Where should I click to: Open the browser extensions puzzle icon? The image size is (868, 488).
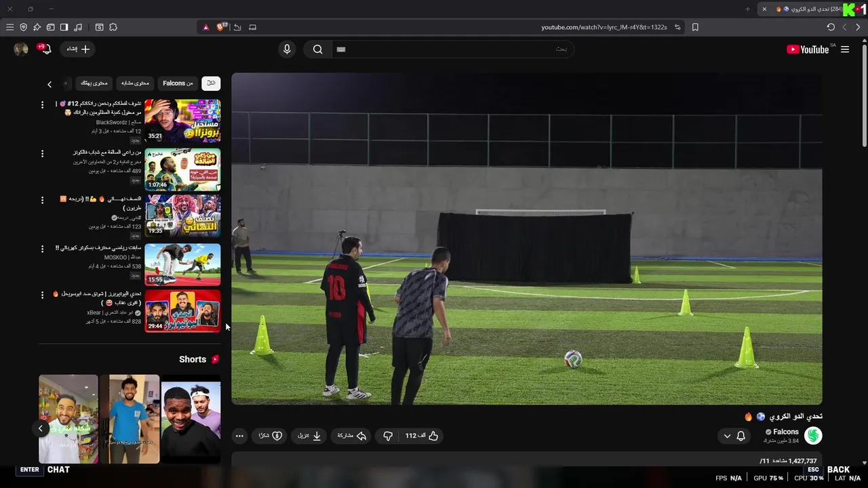coord(113,27)
